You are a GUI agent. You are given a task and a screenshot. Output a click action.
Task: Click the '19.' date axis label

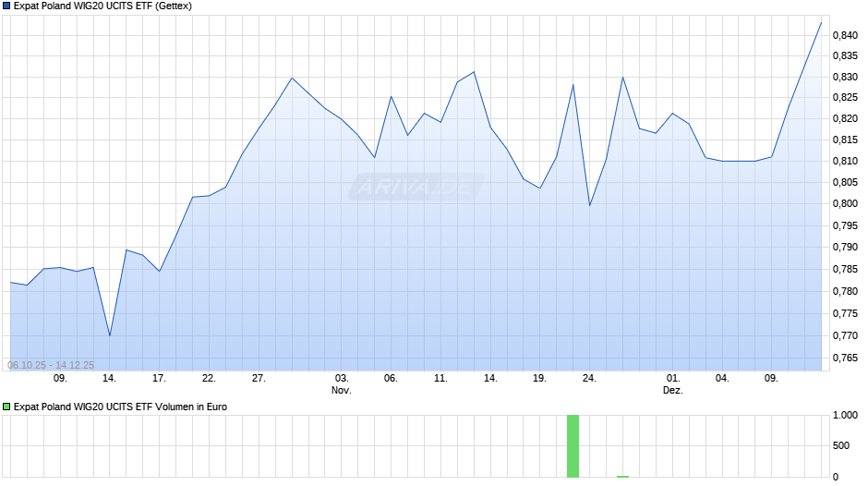click(539, 379)
